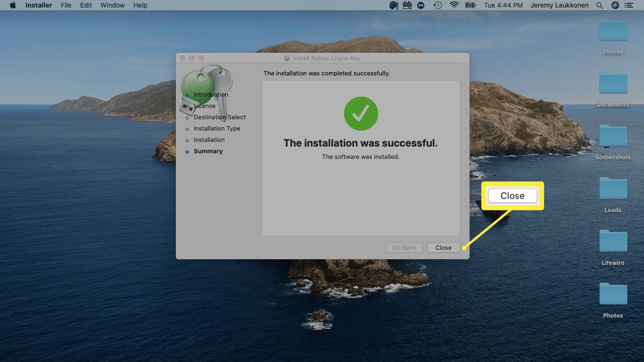Click the Installation step in sidebar
The width and height of the screenshot is (644, 362).
coord(209,140)
